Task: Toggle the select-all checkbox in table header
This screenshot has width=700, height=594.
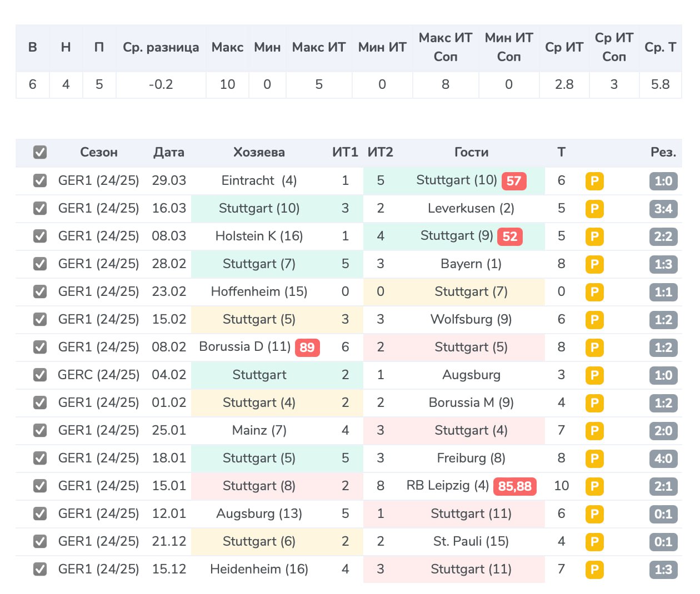Action: [40, 152]
